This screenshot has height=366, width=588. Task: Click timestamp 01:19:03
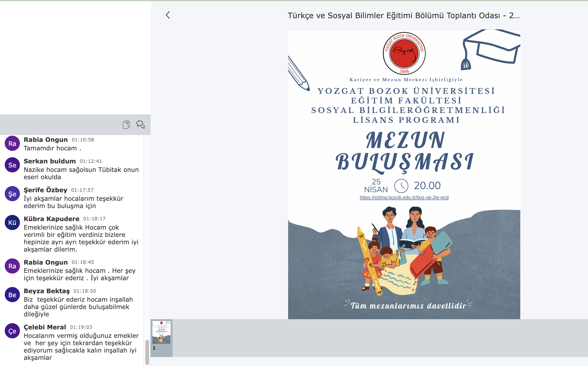[81, 327]
